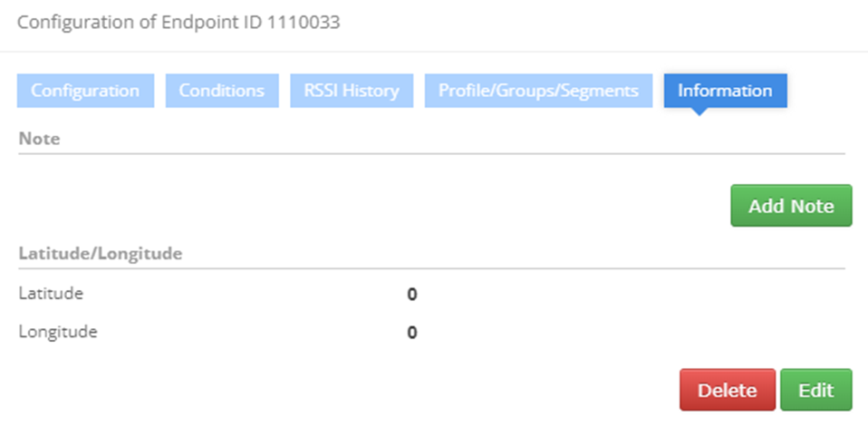The height and width of the screenshot is (428, 868).
Task: Click the divider below Latitude/Longitude heading
Action: (431, 268)
